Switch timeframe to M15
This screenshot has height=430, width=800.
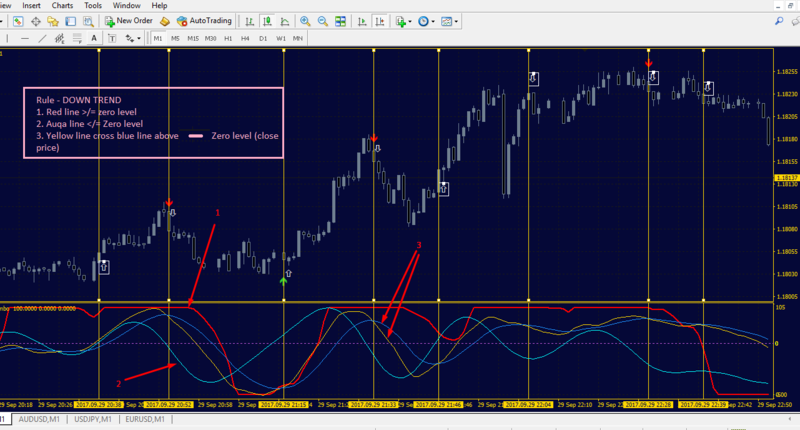point(193,38)
